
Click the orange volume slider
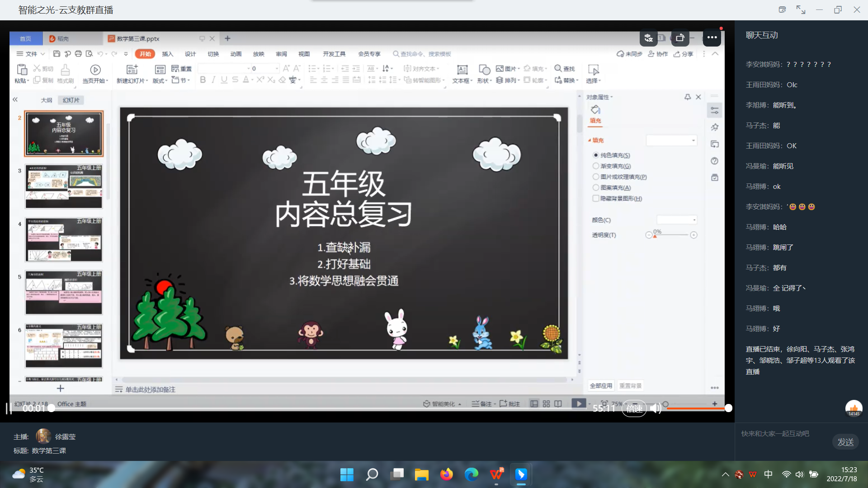[698, 408]
